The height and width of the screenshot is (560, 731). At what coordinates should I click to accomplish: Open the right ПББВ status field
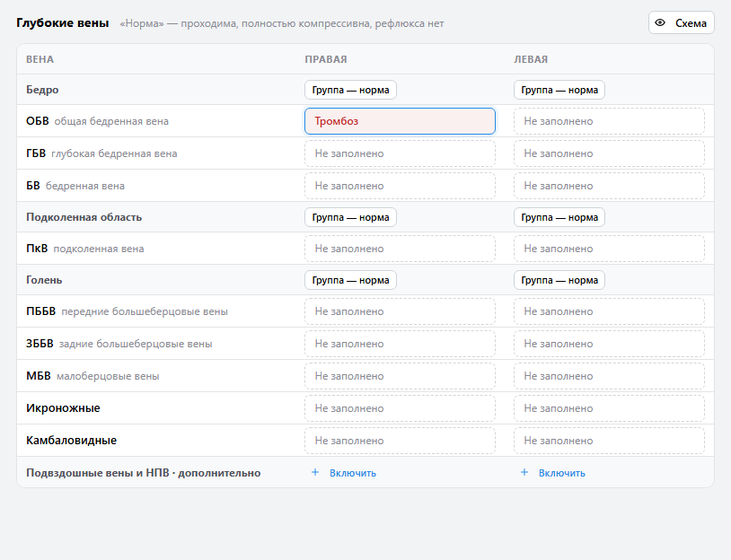coord(400,311)
